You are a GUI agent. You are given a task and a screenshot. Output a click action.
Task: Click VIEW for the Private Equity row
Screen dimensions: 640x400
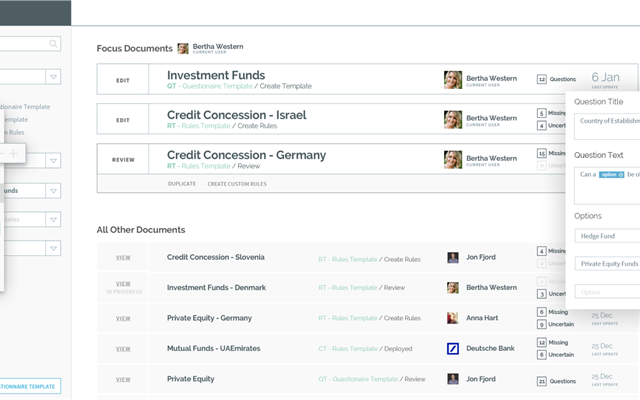[x=123, y=380]
